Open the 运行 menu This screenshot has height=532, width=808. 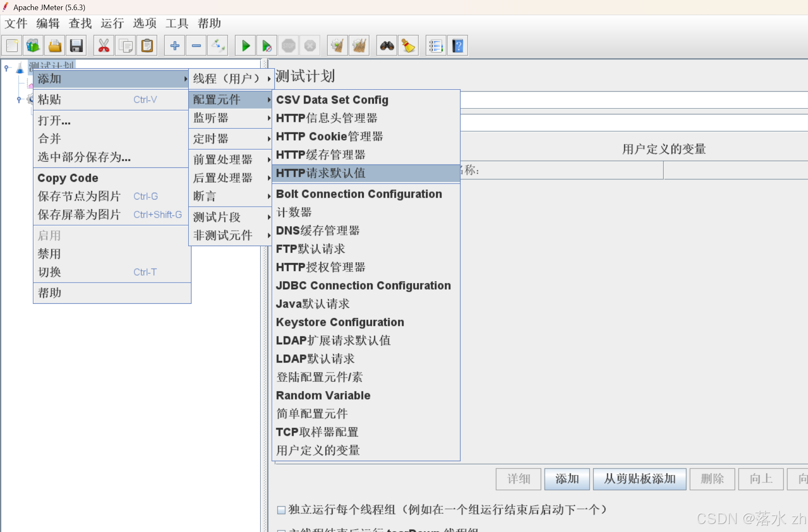click(112, 23)
